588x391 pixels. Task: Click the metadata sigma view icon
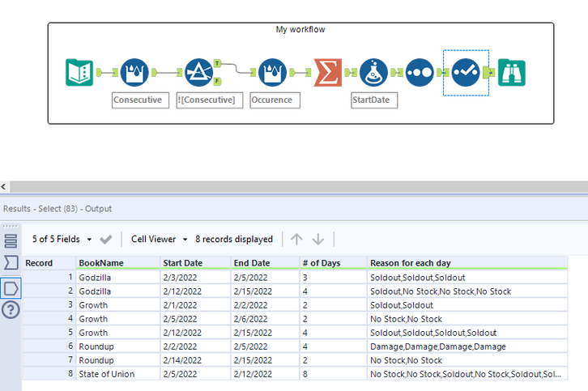coord(11,263)
